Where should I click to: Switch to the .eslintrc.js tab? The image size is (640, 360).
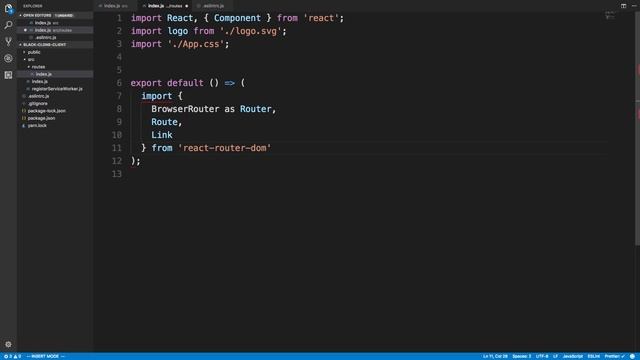click(x=212, y=6)
